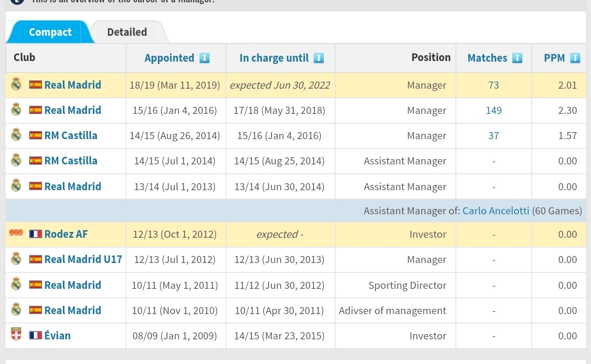Sort by the Matches column header
The width and height of the screenshot is (591, 364).
488,58
